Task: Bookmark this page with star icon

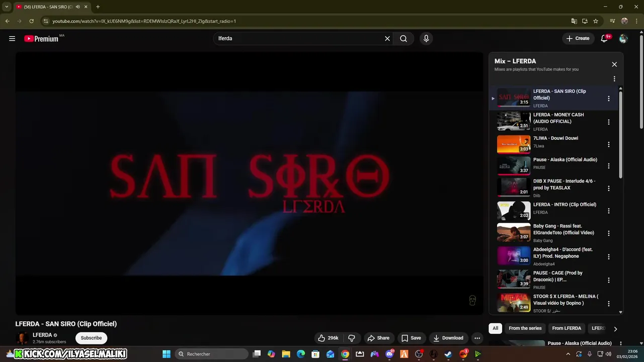Action: (596, 21)
